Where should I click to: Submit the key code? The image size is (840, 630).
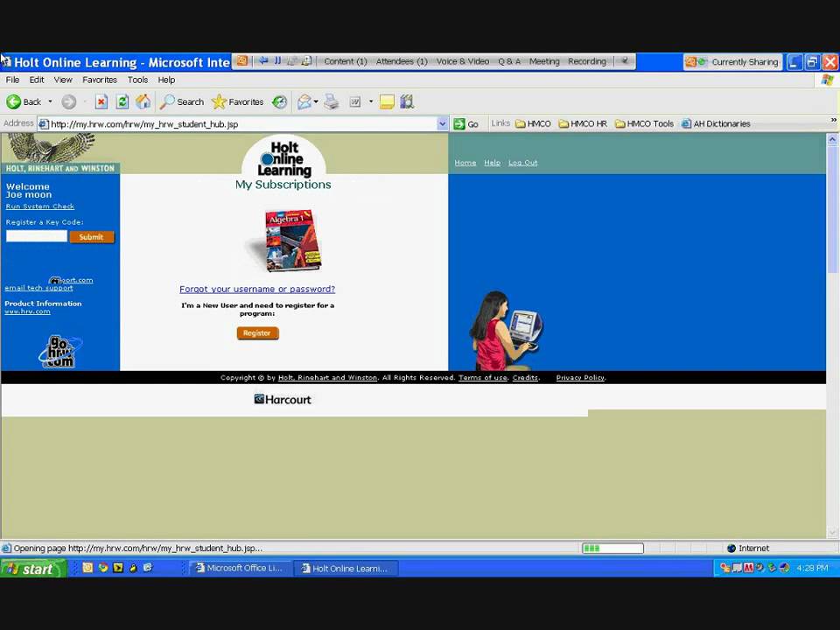pyautogui.click(x=92, y=237)
